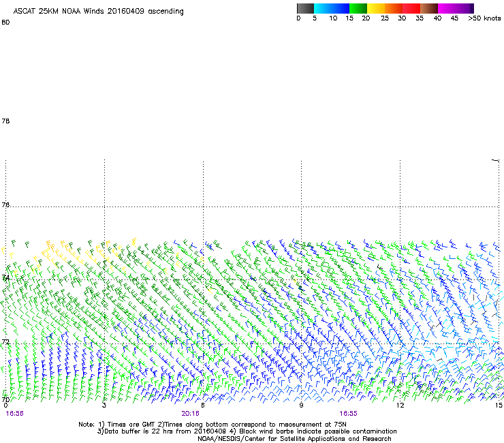Click the 80 latitude label
Viewport: 504px width, 443px height.
5,22
